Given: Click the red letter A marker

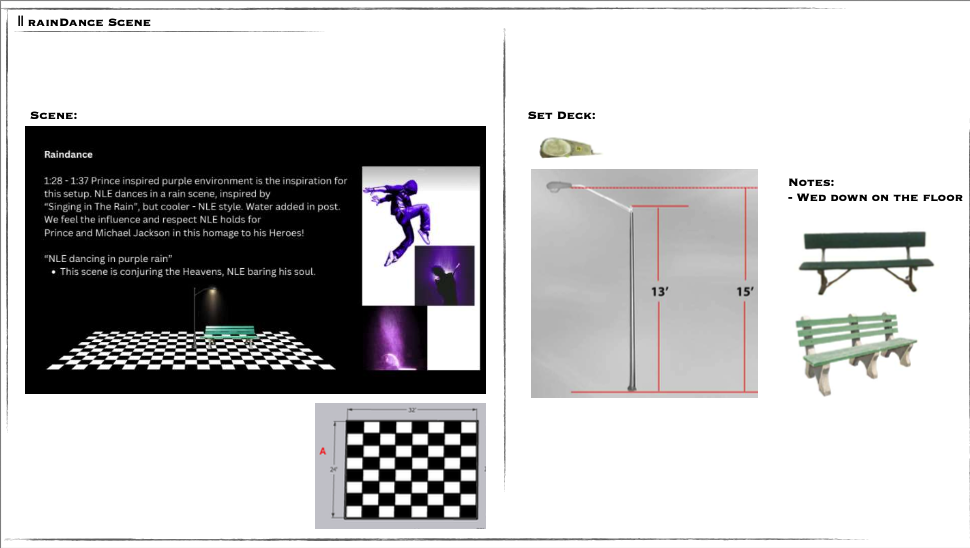Looking at the screenshot, I should (322, 452).
